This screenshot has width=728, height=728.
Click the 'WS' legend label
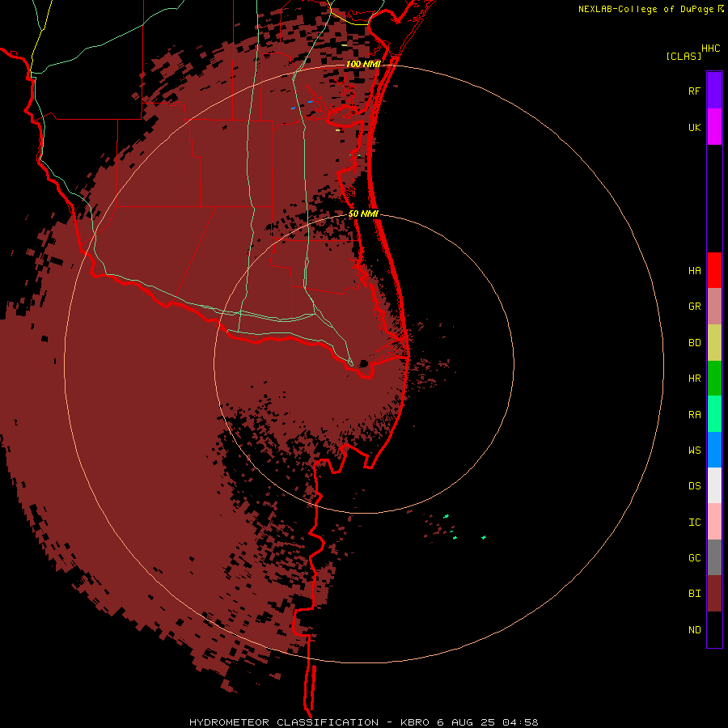(x=694, y=451)
